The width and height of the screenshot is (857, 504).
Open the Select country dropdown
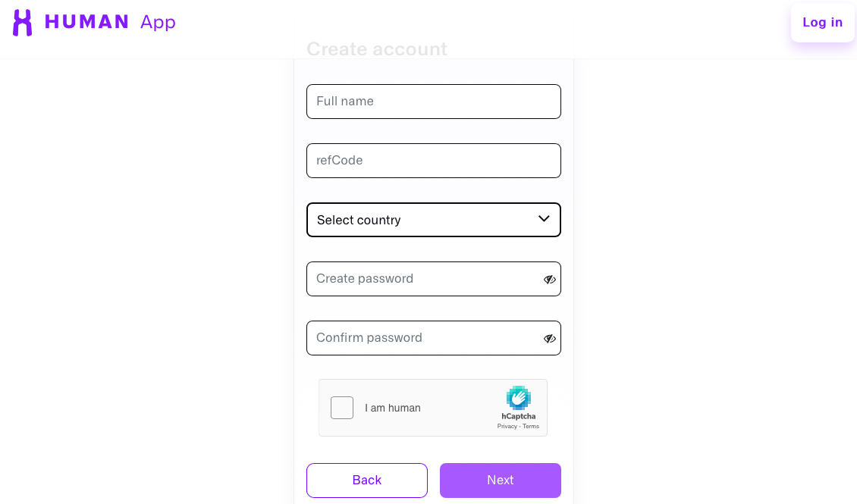click(433, 220)
